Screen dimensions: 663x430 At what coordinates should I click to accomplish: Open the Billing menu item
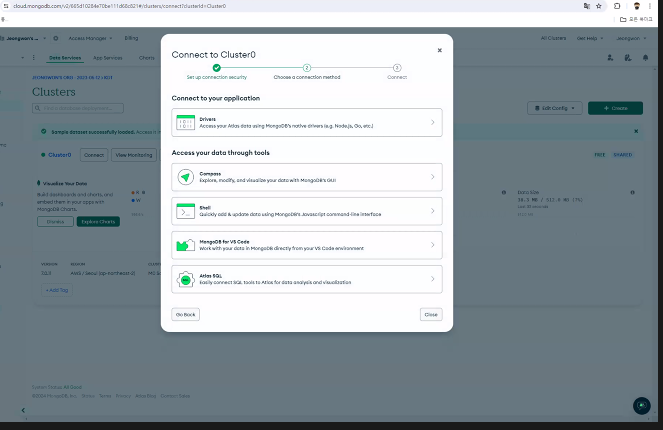point(131,38)
